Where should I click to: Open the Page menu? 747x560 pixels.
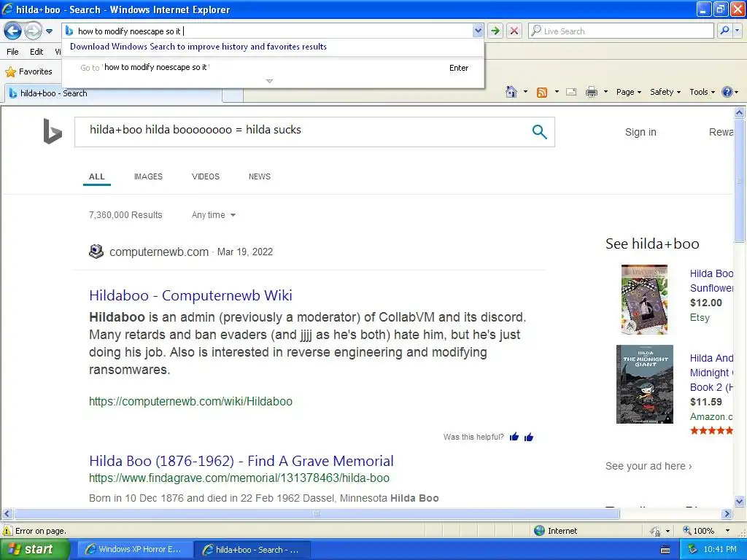click(x=628, y=92)
